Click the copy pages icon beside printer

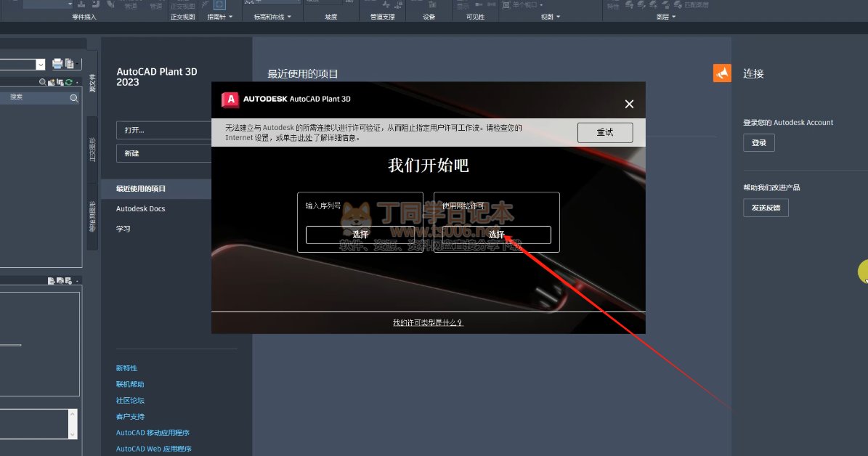pyautogui.click(x=70, y=64)
